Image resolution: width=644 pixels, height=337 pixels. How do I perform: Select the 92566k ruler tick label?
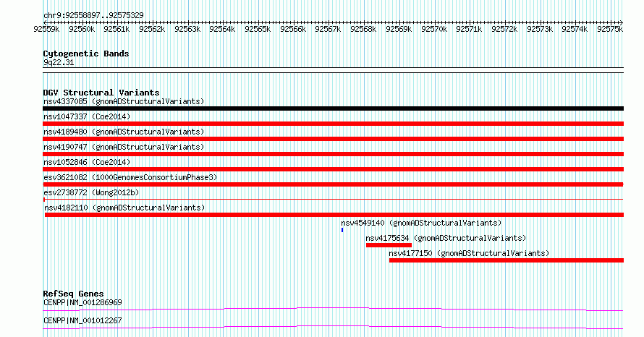point(293,29)
